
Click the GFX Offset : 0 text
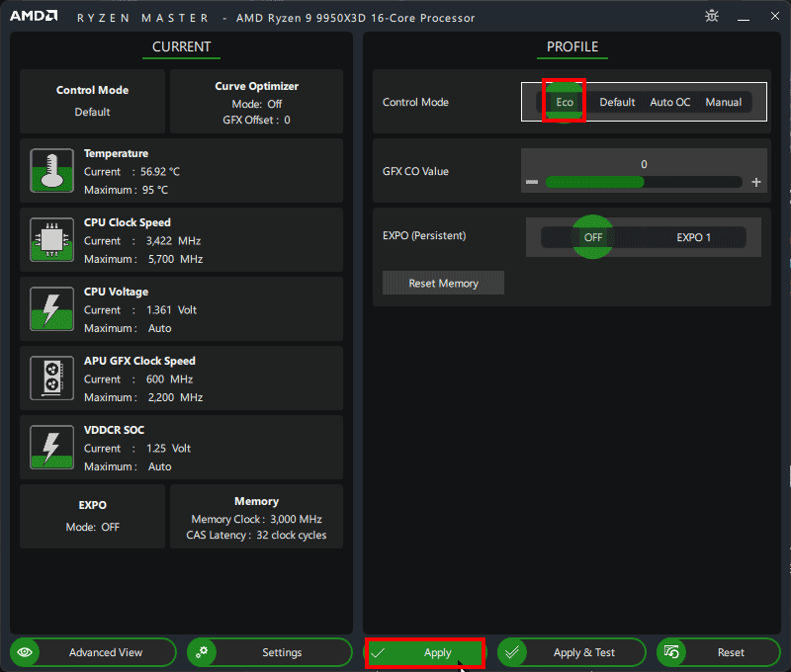click(x=256, y=120)
